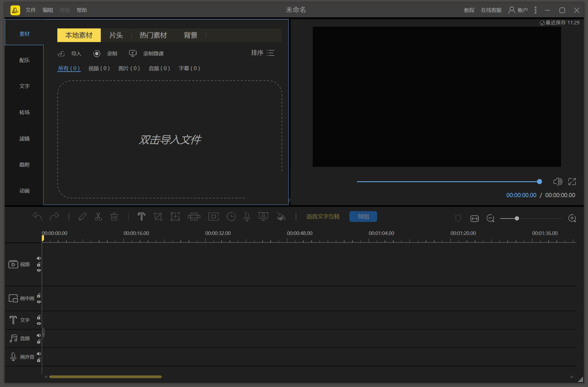Image resolution: width=588 pixels, height=387 pixels.
Task: Toggle video track eye visibility
Action: tap(39, 270)
